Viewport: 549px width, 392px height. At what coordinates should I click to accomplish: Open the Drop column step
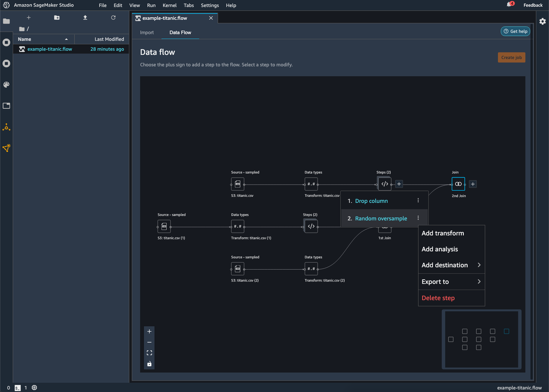point(371,201)
